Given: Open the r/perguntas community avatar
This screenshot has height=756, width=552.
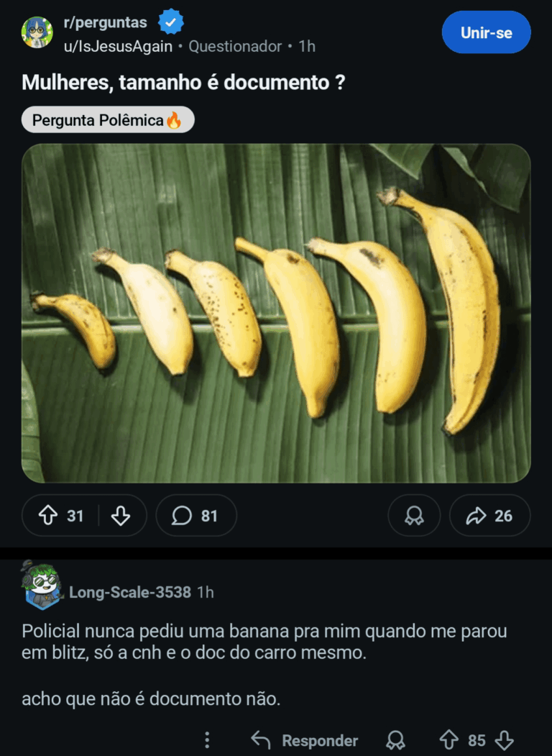Looking at the screenshot, I should [37, 32].
